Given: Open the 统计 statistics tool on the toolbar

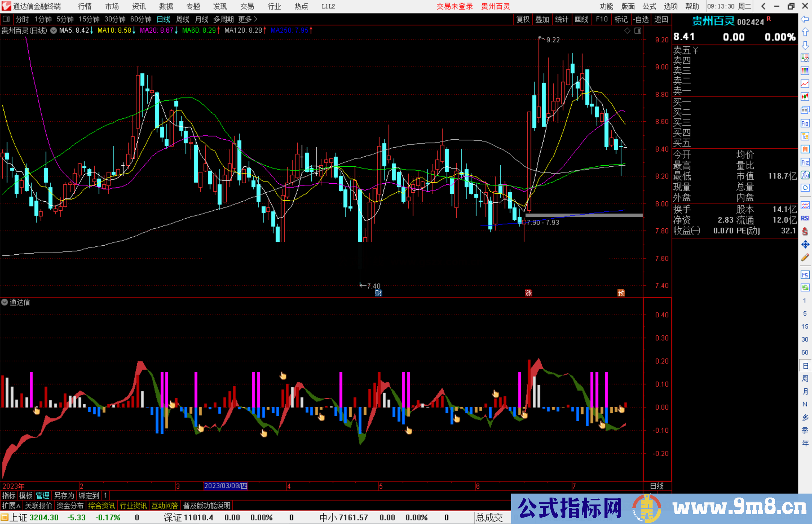Looking at the screenshot, I should tap(562, 19).
